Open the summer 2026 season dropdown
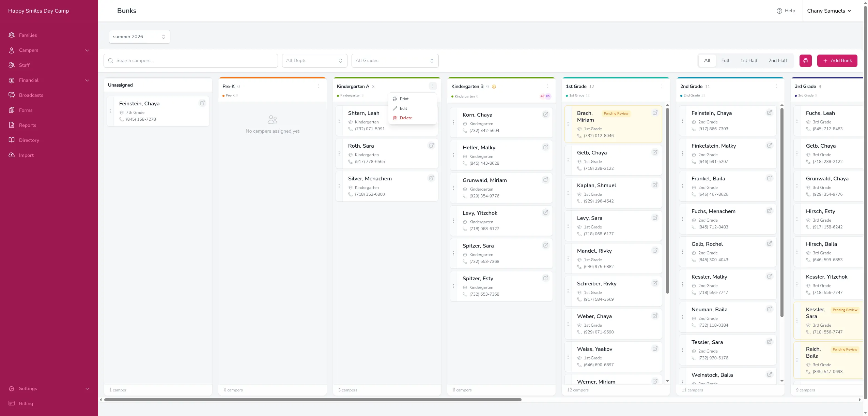This screenshot has height=416, width=868. coord(140,37)
